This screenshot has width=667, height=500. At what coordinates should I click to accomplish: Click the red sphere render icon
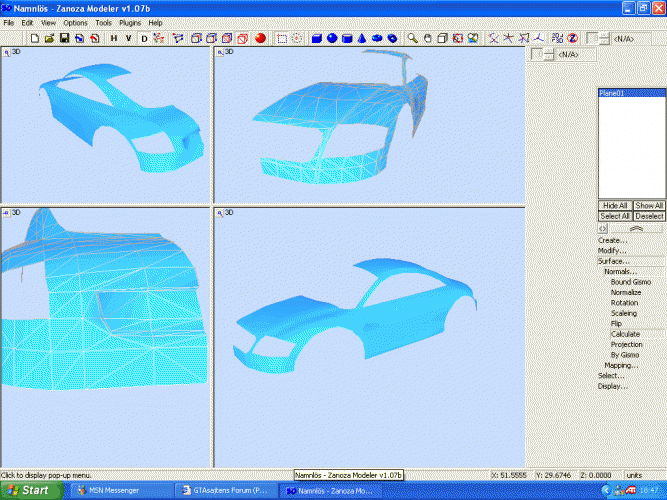[x=260, y=38]
